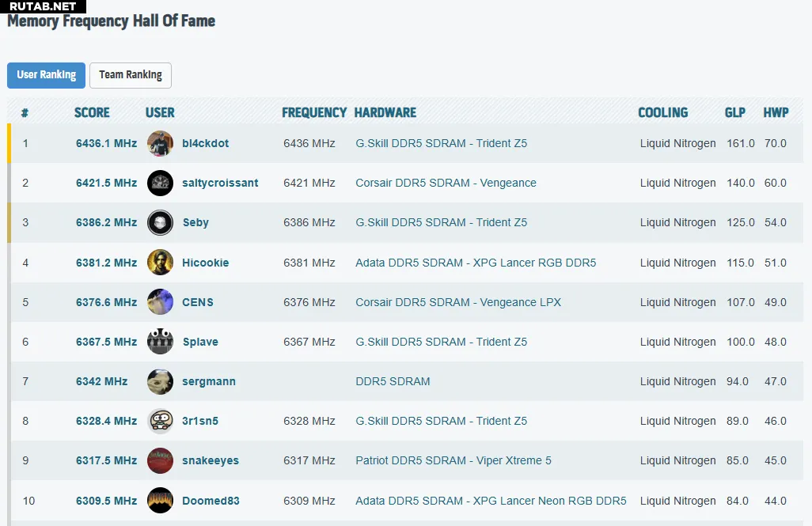Open the 6328.4 MHz score submission
This screenshot has height=526, width=812.
[106, 421]
